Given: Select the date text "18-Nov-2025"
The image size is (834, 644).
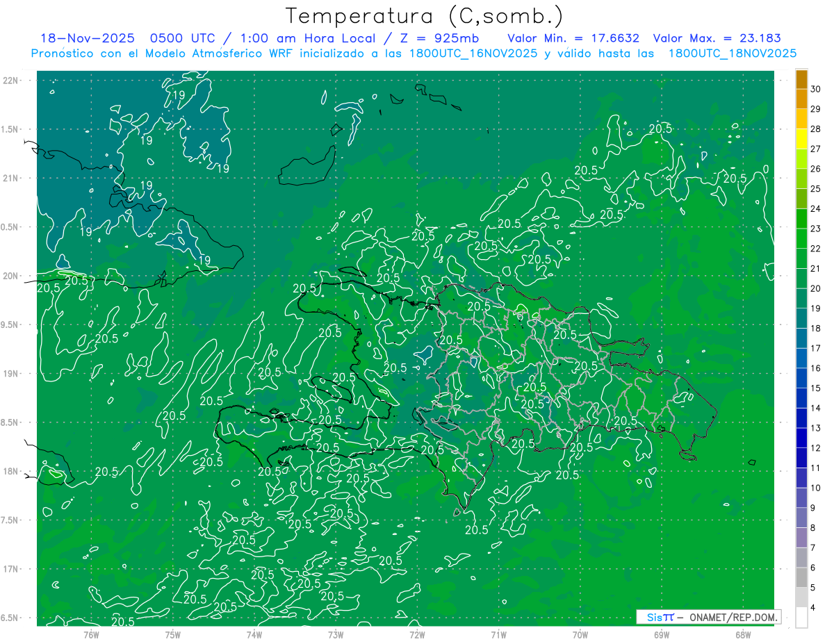Looking at the screenshot, I should 87,38.
